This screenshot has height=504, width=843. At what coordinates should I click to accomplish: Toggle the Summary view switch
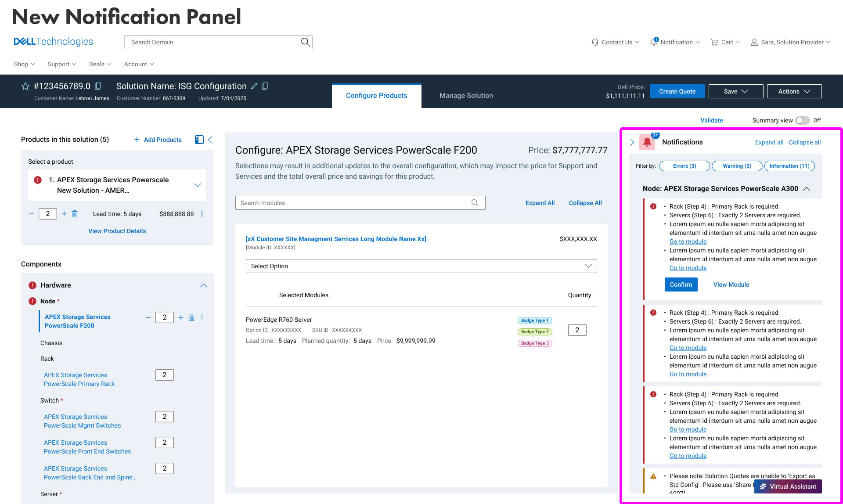pos(802,120)
